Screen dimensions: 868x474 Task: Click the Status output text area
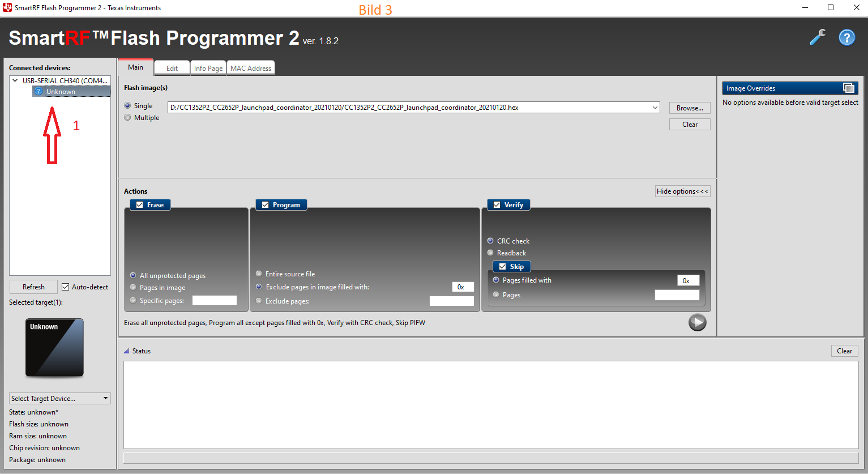coord(491,405)
